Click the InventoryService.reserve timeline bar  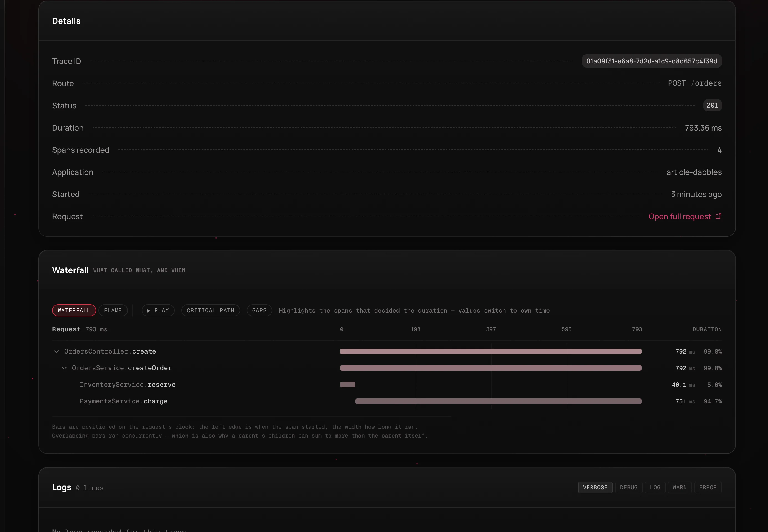348,385
